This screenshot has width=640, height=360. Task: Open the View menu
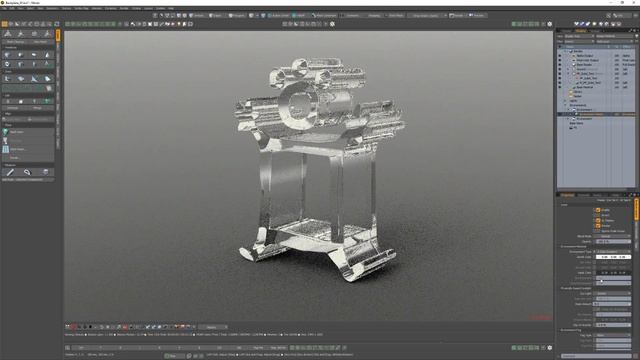[21, 8]
